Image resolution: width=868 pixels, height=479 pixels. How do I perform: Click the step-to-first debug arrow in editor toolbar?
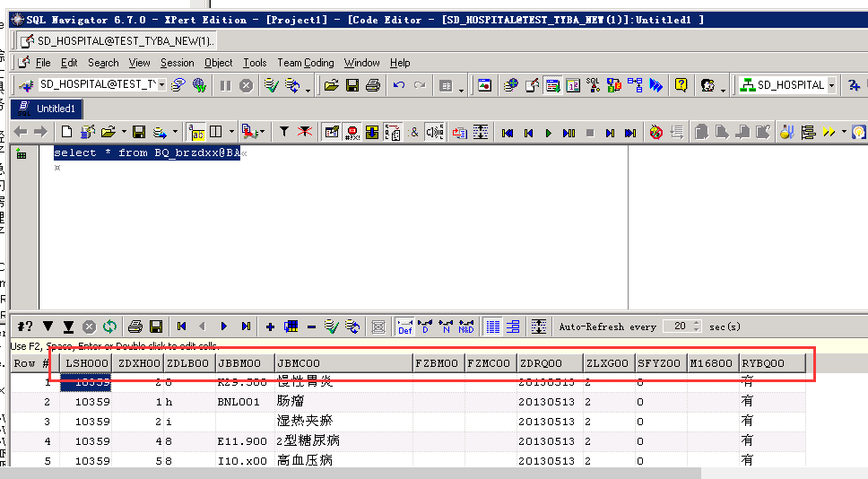[507, 133]
